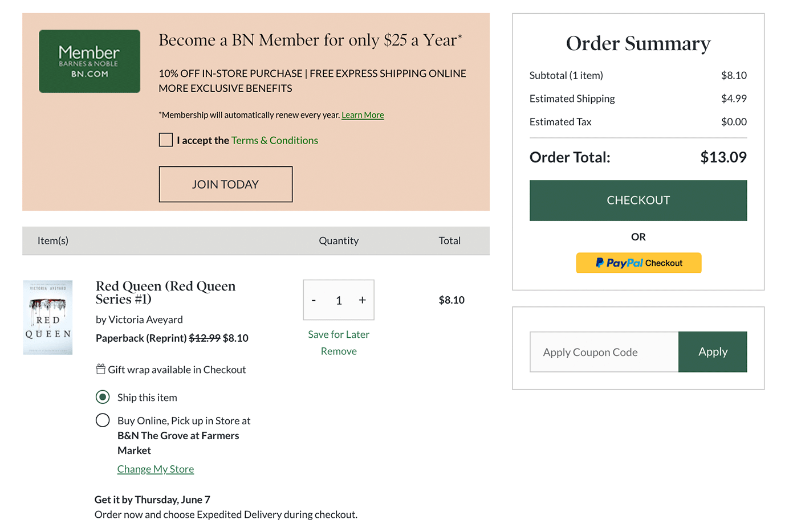
Task: Pay using PayPal Checkout button
Action: tap(638, 263)
